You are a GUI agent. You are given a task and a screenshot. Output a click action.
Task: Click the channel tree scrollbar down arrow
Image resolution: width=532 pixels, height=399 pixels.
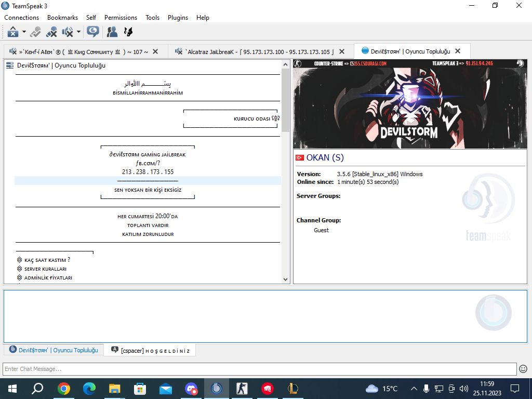285,280
